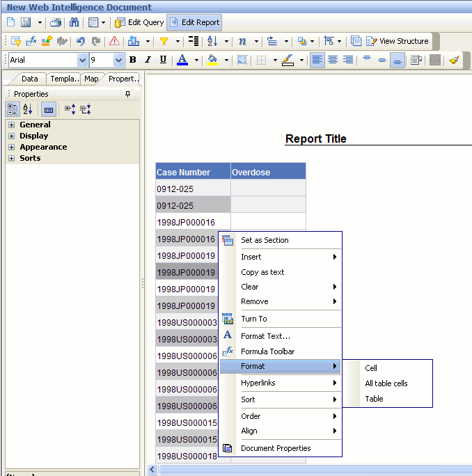472x476 pixels.
Task: Select Cell in Format submenu
Action: pos(388,368)
